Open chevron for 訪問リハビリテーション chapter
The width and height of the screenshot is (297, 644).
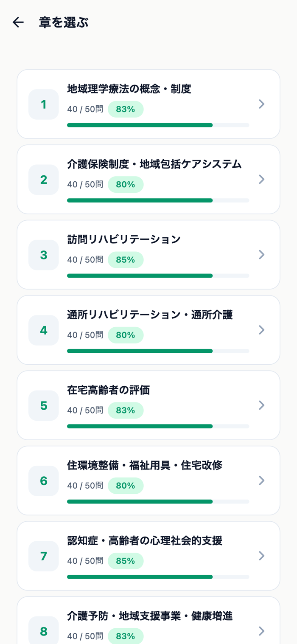click(262, 254)
